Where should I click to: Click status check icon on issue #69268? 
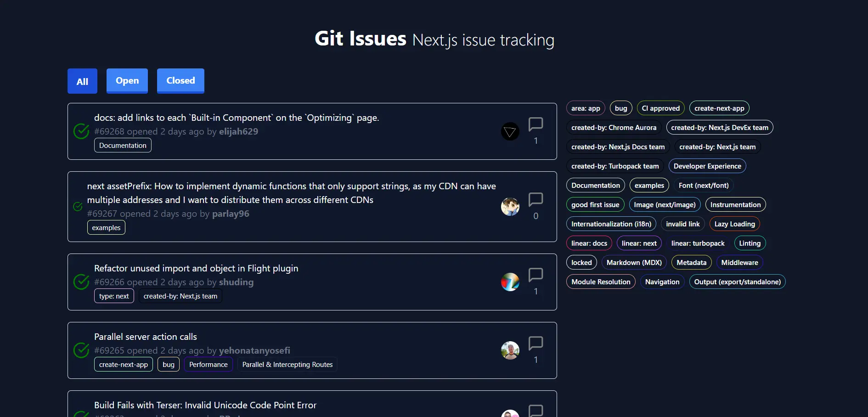81,131
